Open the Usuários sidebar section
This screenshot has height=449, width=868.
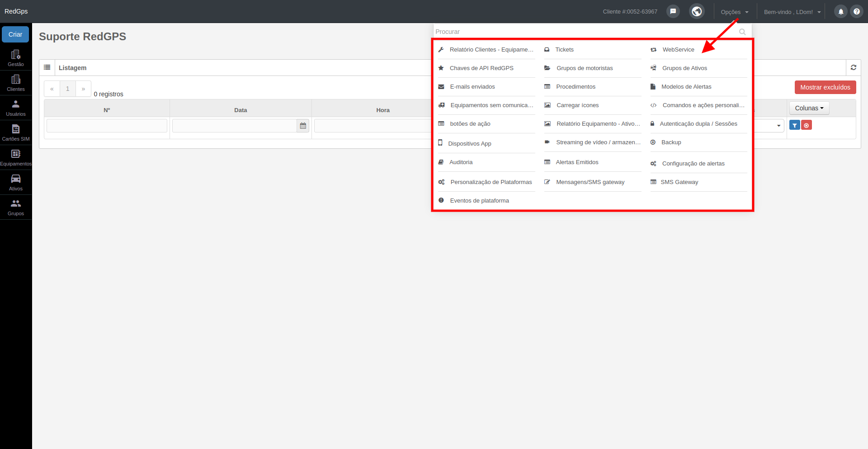[16, 108]
